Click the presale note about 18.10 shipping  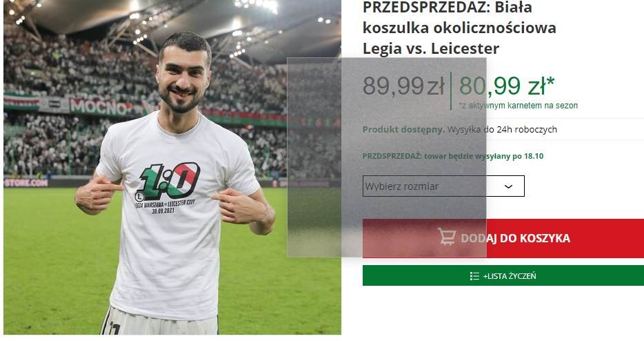(453, 156)
